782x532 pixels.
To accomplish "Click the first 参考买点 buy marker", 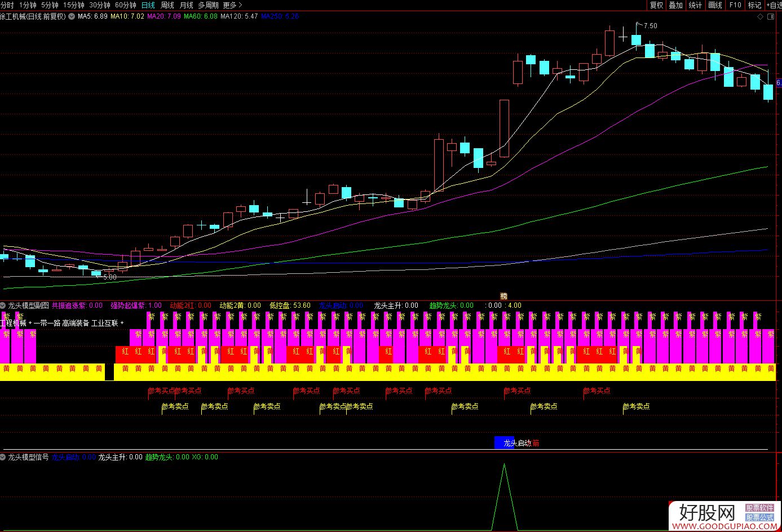I will tap(161, 391).
